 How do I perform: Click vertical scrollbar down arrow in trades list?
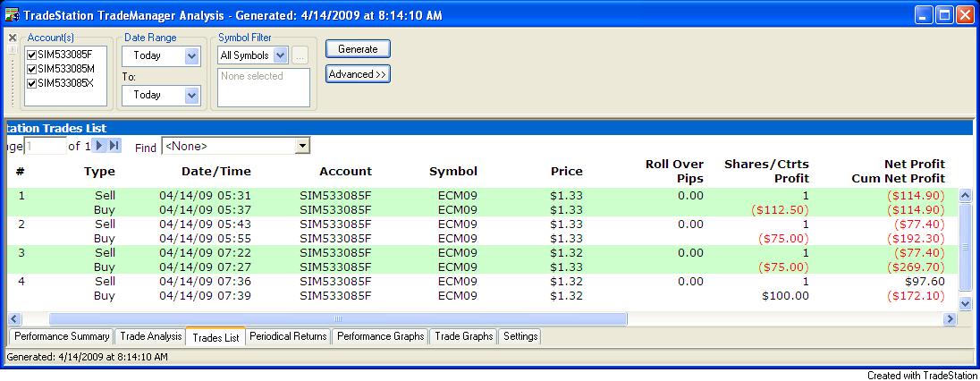pyautogui.click(x=965, y=303)
